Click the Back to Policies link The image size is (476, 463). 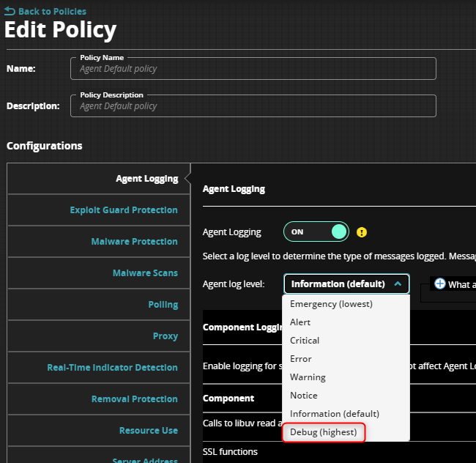click(x=51, y=11)
